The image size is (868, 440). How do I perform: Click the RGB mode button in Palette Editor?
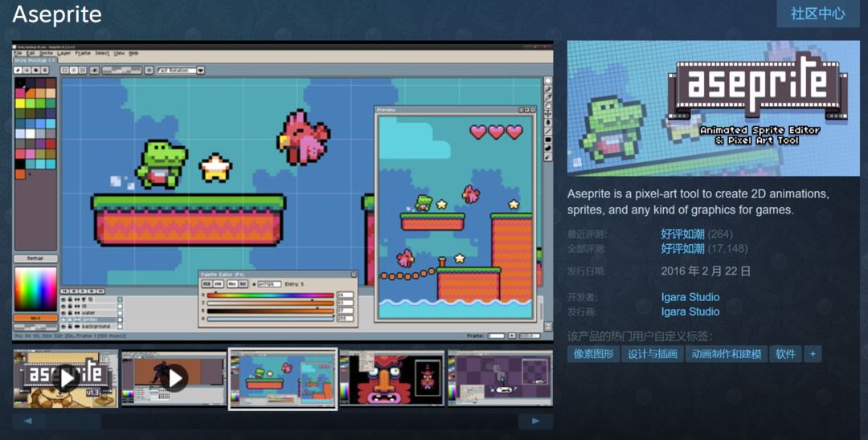click(x=207, y=284)
